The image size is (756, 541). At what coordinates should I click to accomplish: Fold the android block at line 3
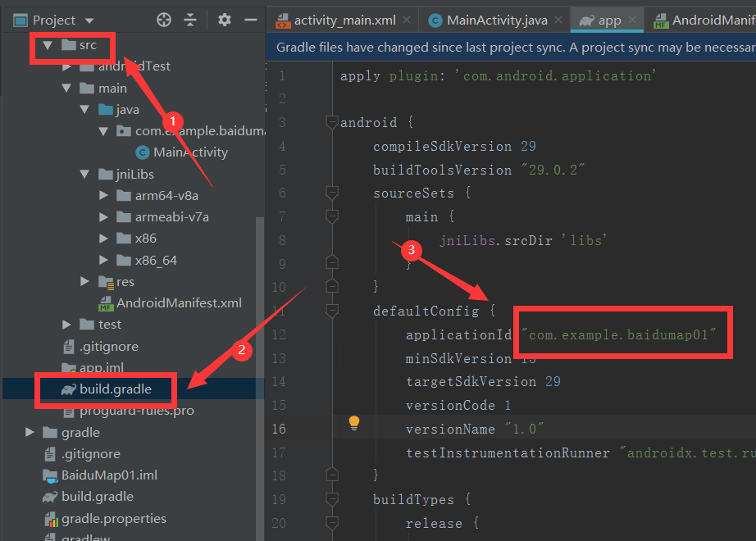tap(332, 122)
